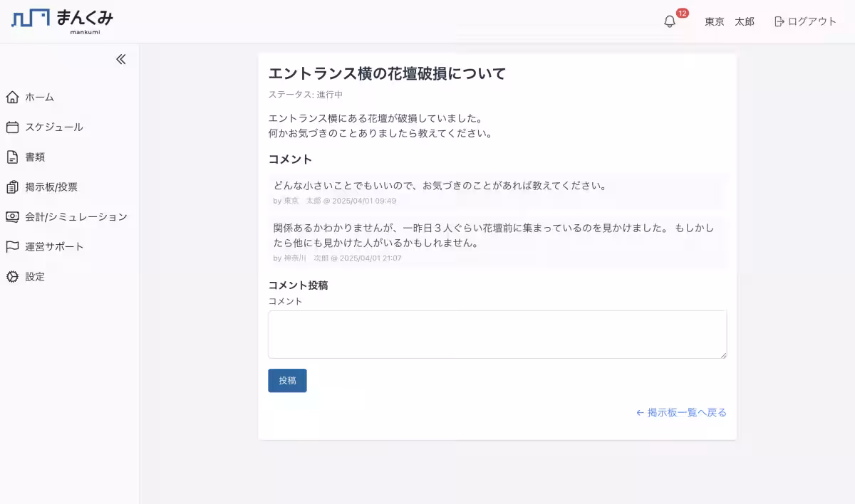Select the 会計/シミュレーション sidebar icon
Screen dimensions: 855x504
11,216
